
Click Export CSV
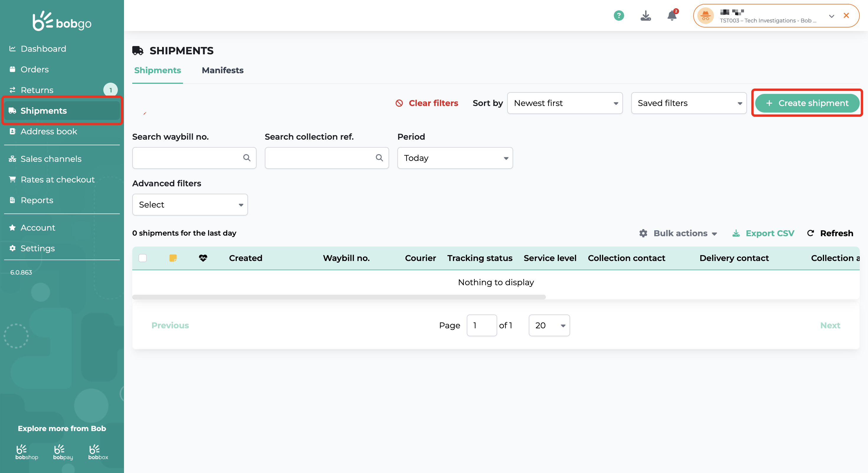(763, 234)
